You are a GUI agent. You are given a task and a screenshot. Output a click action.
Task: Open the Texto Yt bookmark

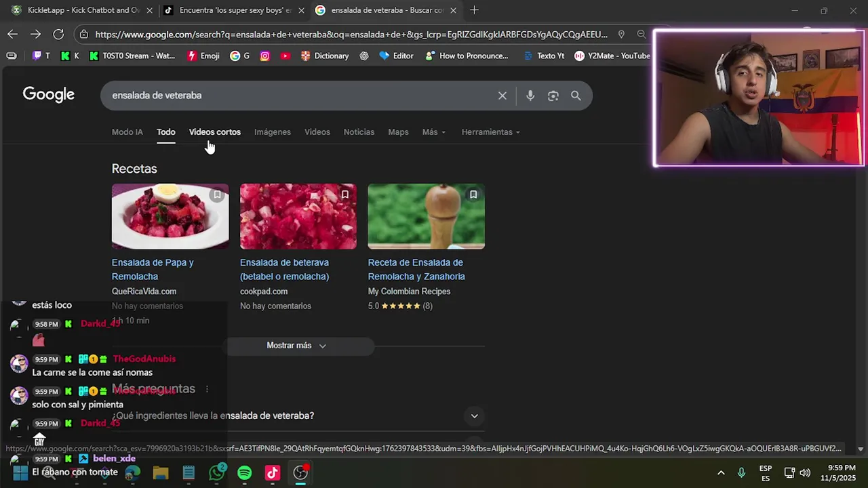pyautogui.click(x=544, y=56)
